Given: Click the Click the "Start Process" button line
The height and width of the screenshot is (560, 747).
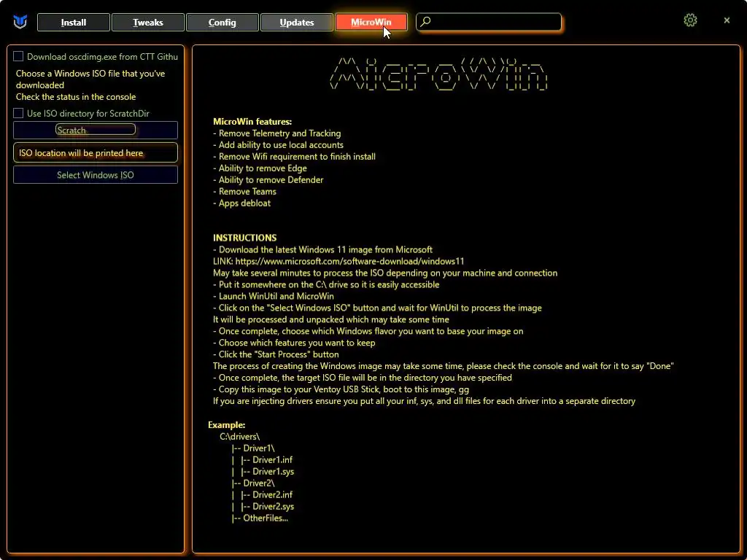Looking at the screenshot, I should pos(276,354).
